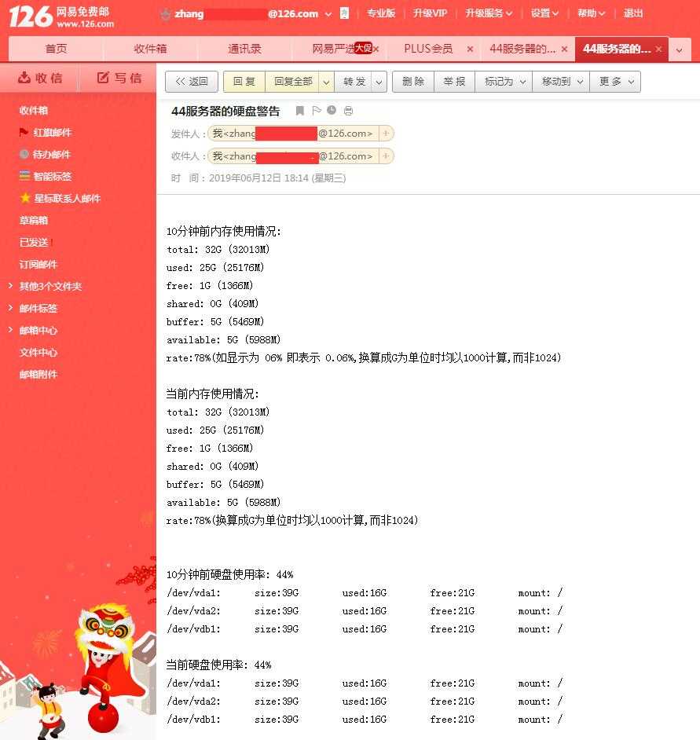The image size is (700, 740).
Task: Click the 返回 back button
Action: tap(192, 82)
